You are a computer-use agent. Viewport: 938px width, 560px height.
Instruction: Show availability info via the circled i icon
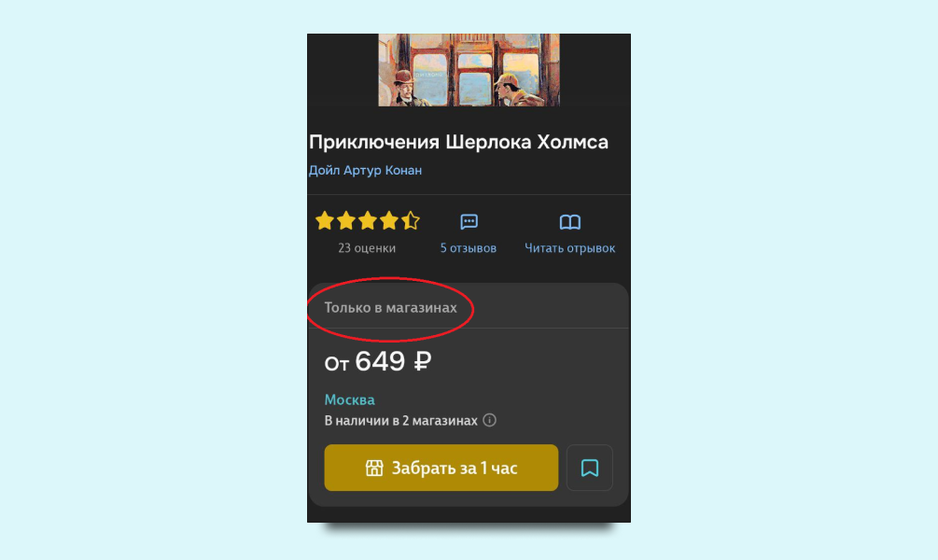[x=489, y=420]
